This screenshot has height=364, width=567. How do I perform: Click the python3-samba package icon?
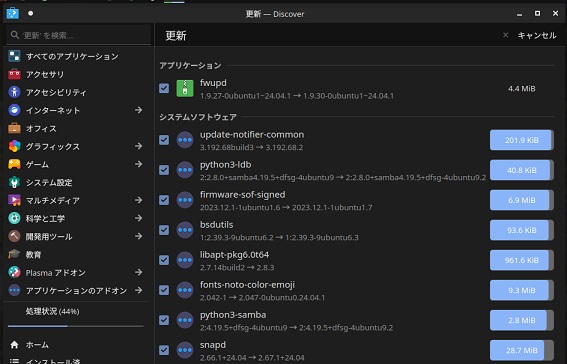coord(185,320)
